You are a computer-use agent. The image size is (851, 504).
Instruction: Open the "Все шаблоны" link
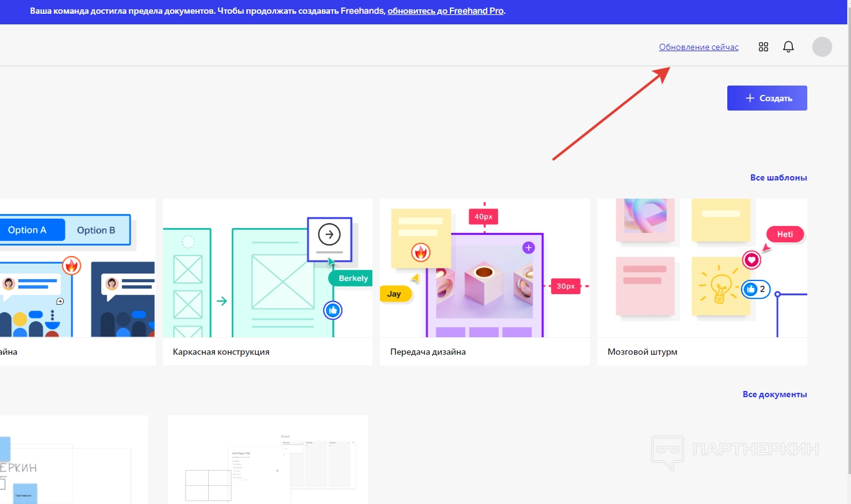pos(779,177)
